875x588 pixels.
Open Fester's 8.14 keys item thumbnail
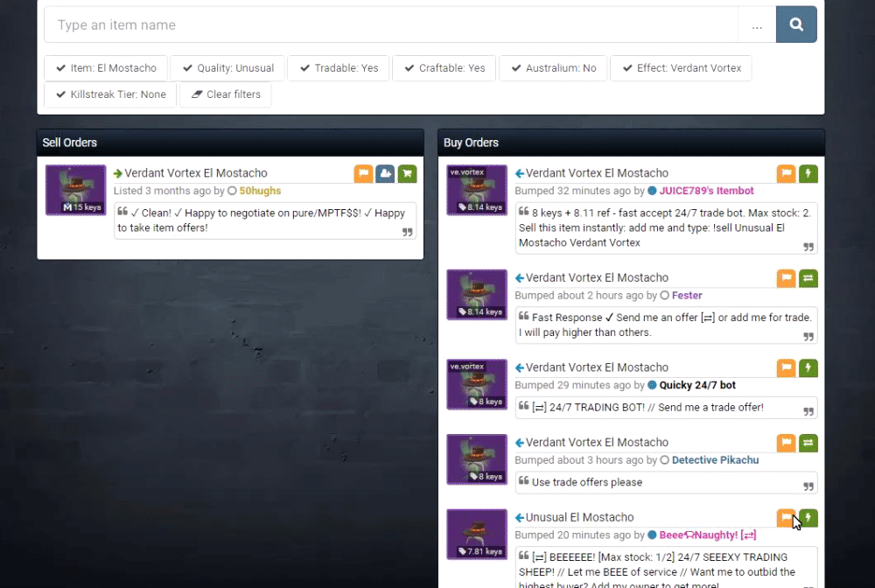click(x=477, y=295)
